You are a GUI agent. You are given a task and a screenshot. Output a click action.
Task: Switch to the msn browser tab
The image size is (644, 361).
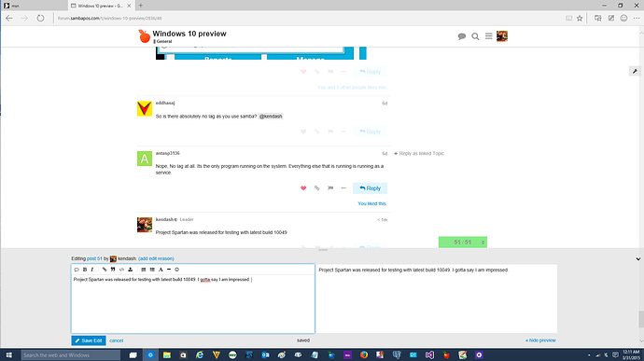coord(34,6)
